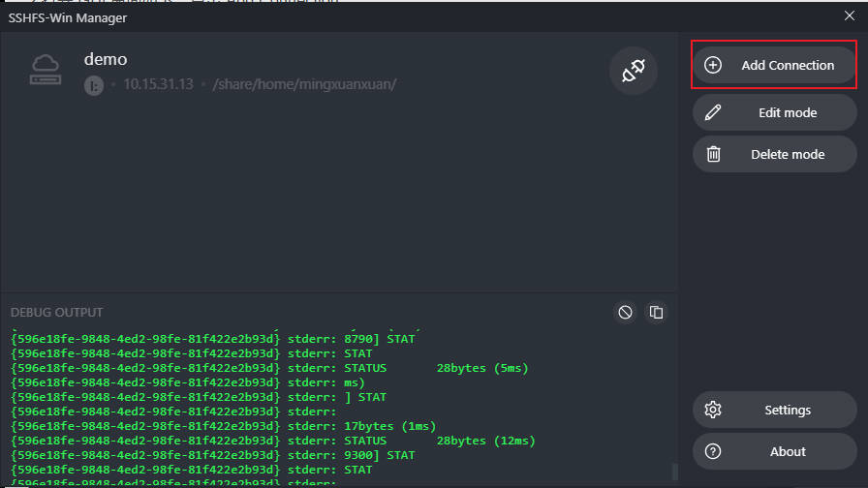
Task: Click the cloud drive icon beside demo
Action: click(x=46, y=70)
